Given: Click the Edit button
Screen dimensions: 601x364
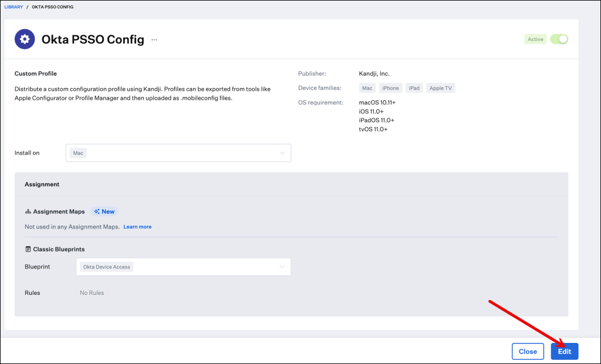Looking at the screenshot, I should coord(564,351).
